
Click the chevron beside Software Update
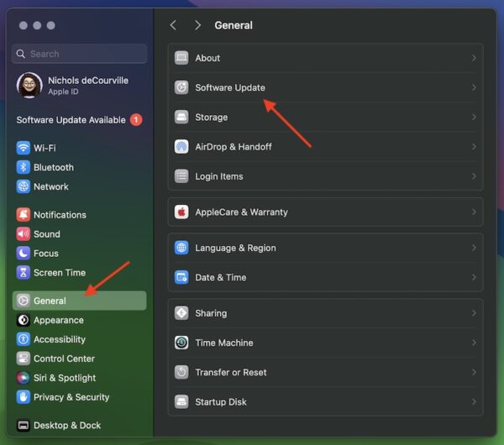pyautogui.click(x=474, y=87)
